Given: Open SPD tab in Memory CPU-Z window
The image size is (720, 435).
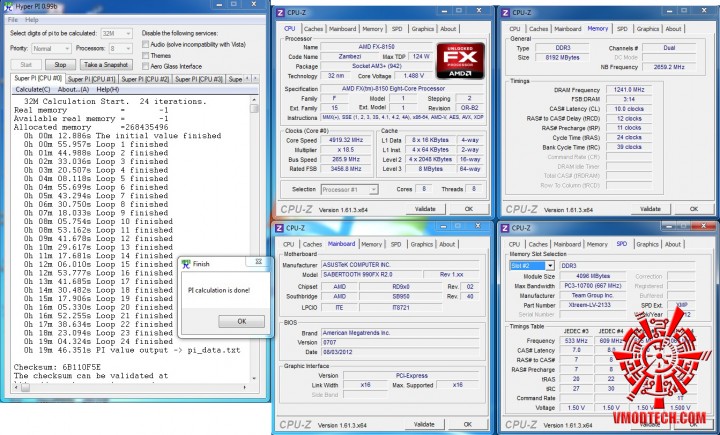Looking at the screenshot, I should click(622, 28).
